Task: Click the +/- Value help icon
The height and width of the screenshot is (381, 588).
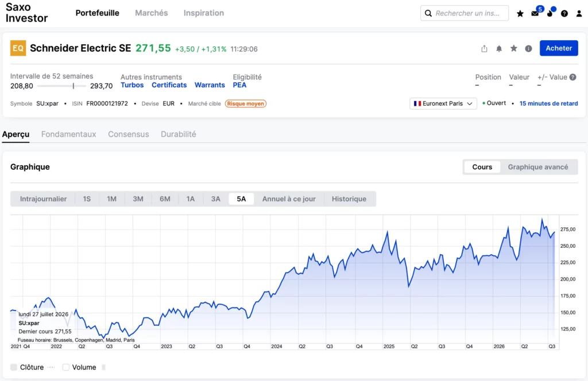Action: coord(572,77)
